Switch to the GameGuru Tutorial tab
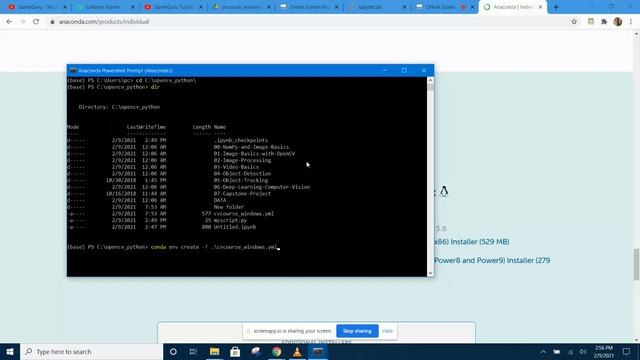The image size is (640, 360). click(173, 7)
